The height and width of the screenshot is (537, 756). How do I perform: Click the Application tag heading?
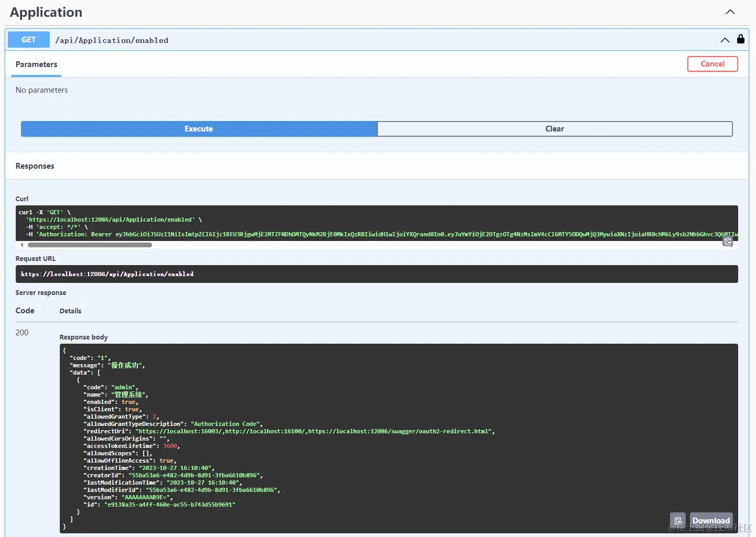coord(46,13)
